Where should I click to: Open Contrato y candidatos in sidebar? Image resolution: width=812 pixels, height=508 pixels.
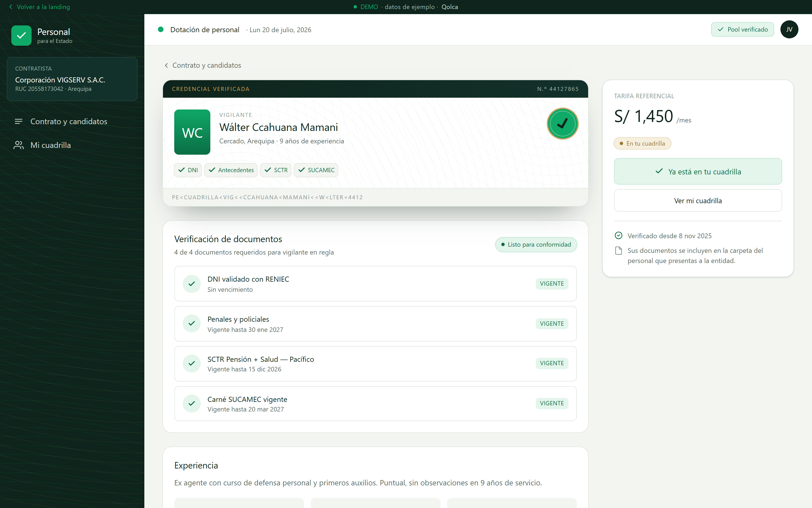[72, 121]
